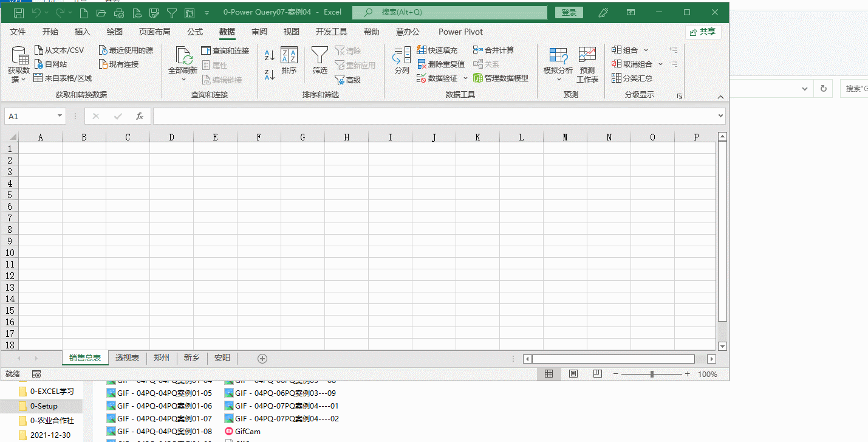Click Flash Fill (快速填充)
Screen dimensions: 868x442
coord(437,50)
